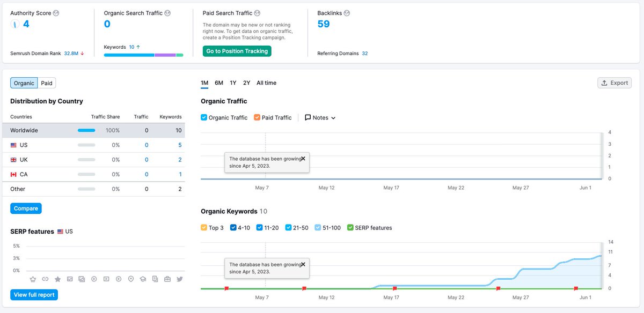Click the View full report button
The height and width of the screenshot is (313, 644).
(34, 295)
